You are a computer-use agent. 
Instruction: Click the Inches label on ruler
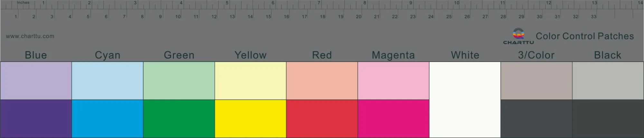[x=23, y=3]
